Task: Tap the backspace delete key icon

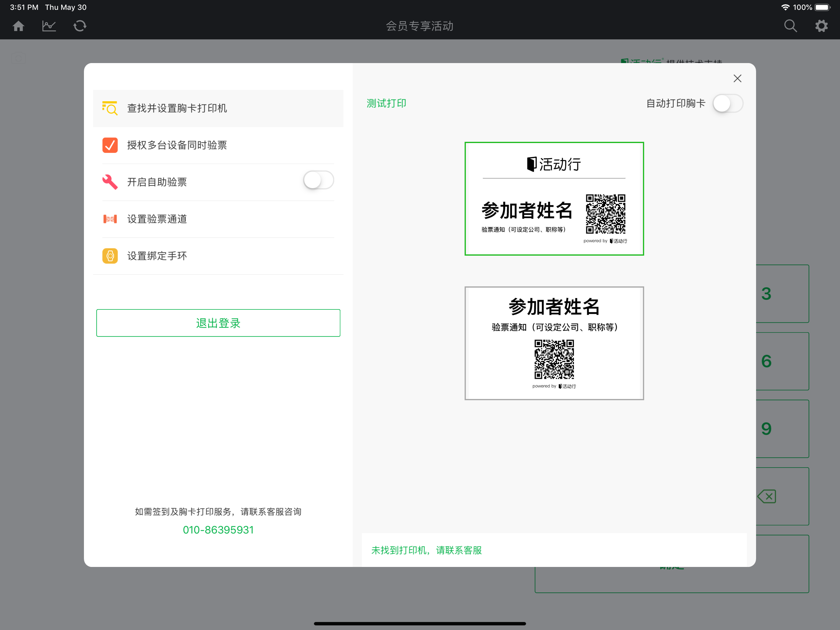Action: pos(767,496)
